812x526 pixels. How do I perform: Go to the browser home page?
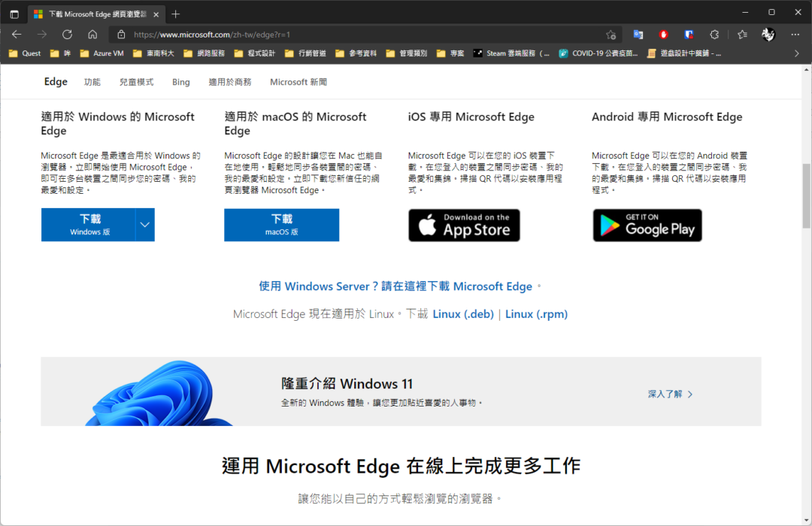(x=92, y=35)
